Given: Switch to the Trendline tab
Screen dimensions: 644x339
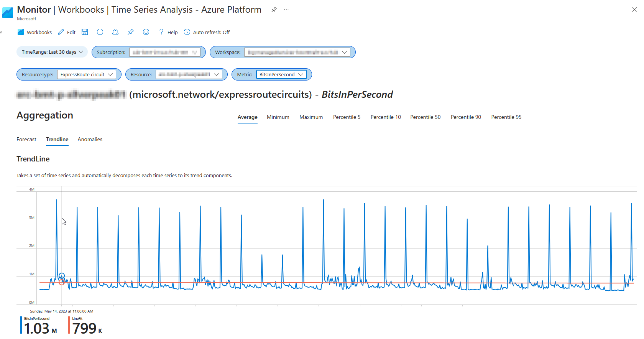Looking at the screenshot, I should coord(57,139).
